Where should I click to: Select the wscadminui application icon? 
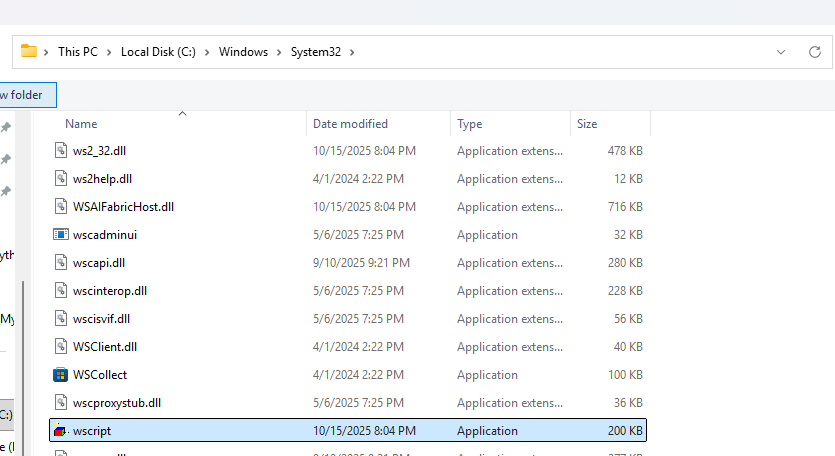tap(62, 235)
